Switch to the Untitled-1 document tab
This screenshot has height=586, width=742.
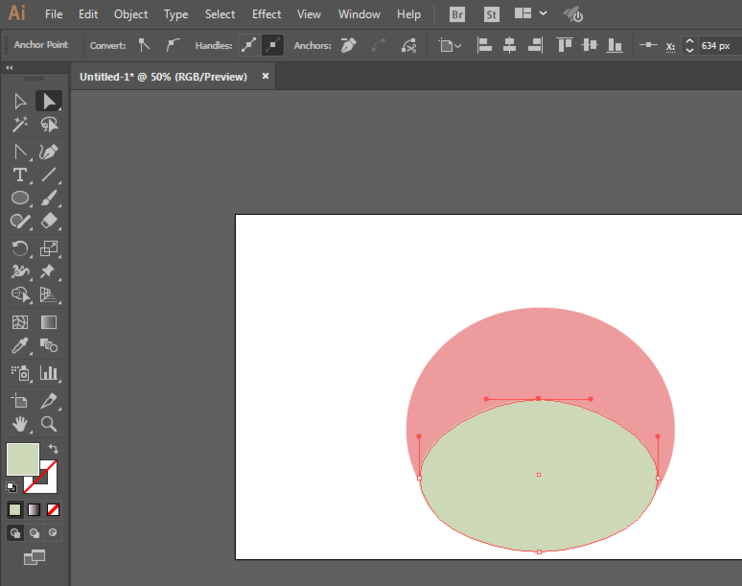pyautogui.click(x=163, y=77)
